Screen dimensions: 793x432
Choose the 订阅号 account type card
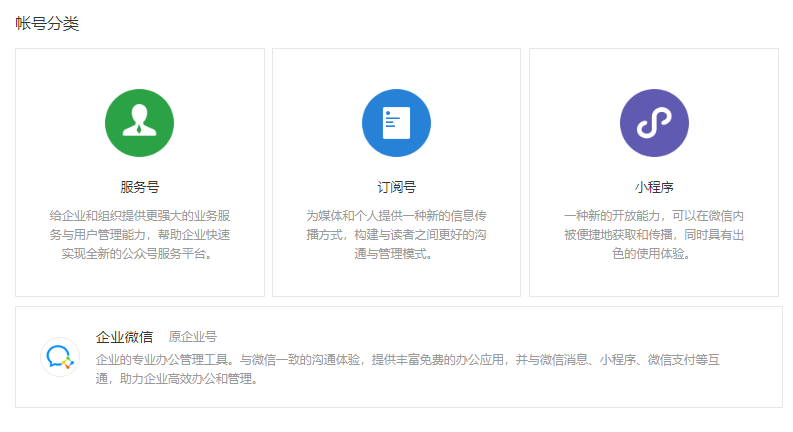(396, 270)
